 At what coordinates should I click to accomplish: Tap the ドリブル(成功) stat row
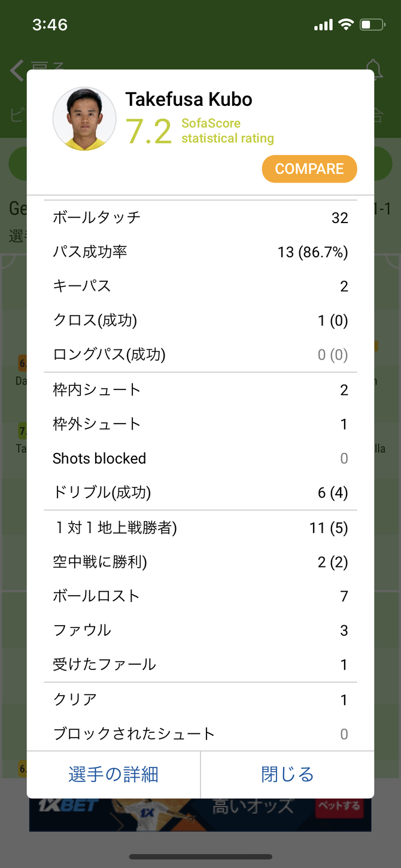[x=200, y=493]
